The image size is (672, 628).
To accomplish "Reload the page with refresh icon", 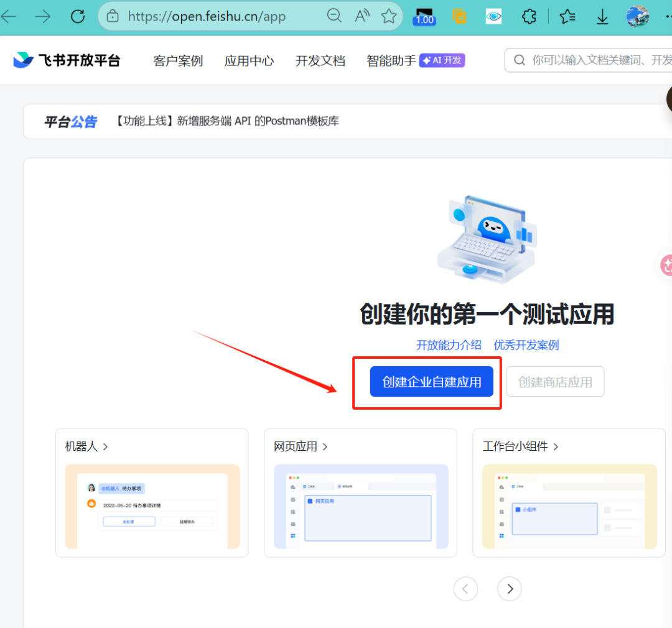I will coord(78,17).
